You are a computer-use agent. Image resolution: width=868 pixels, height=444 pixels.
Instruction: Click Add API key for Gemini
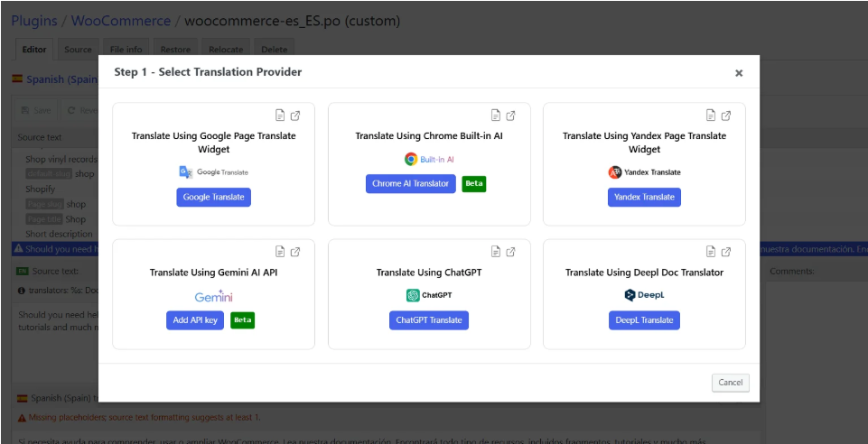pyautogui.click(x=195, y=320)
